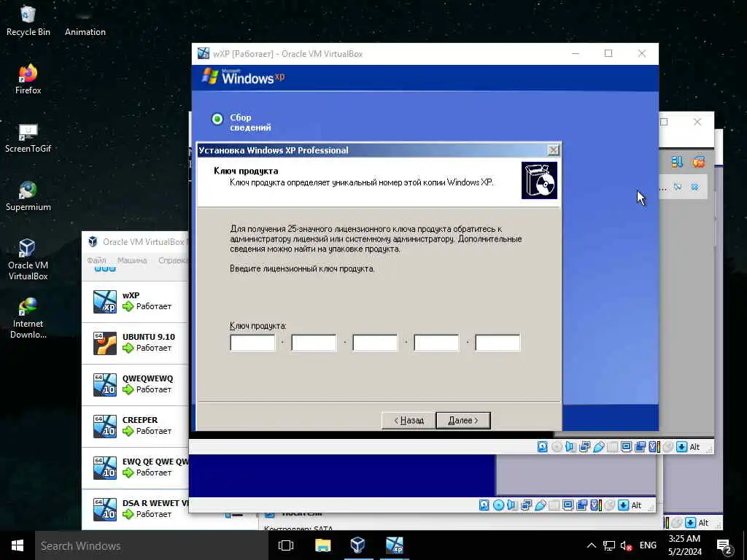Click USB indicator below the dark-blue VM screen
Viewport: 747px width, 560px height.
click(x=541, y=505)
